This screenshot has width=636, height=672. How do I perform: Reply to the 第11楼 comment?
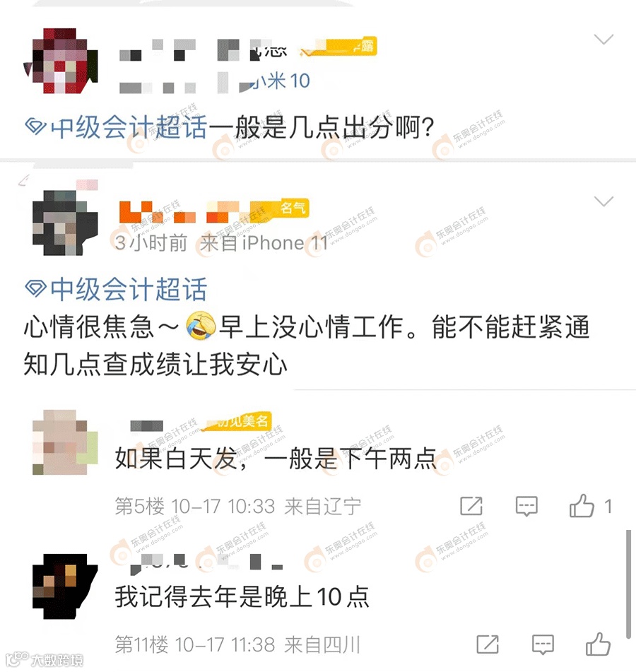543,644
